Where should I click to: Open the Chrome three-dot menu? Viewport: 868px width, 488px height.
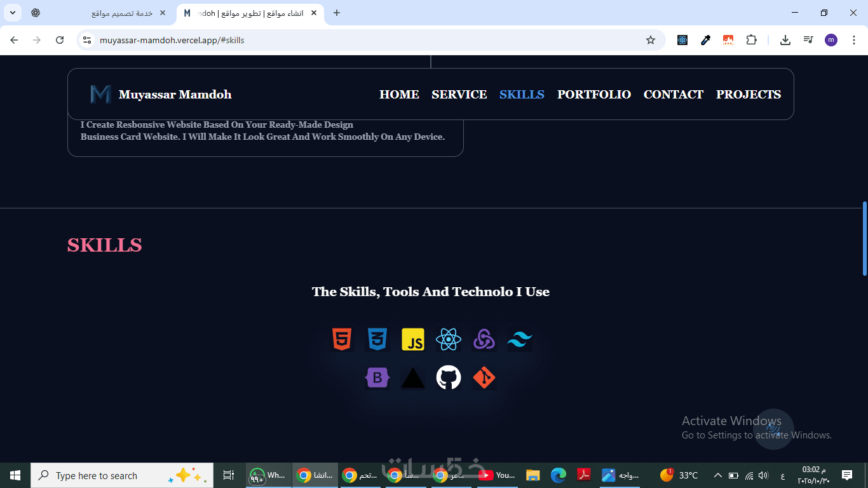coord(854,40)
